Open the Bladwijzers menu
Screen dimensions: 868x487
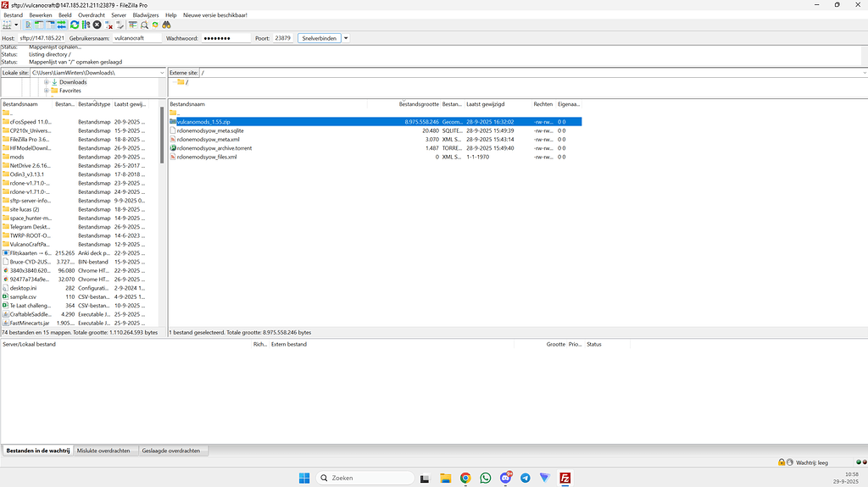[x=146, y=15]
